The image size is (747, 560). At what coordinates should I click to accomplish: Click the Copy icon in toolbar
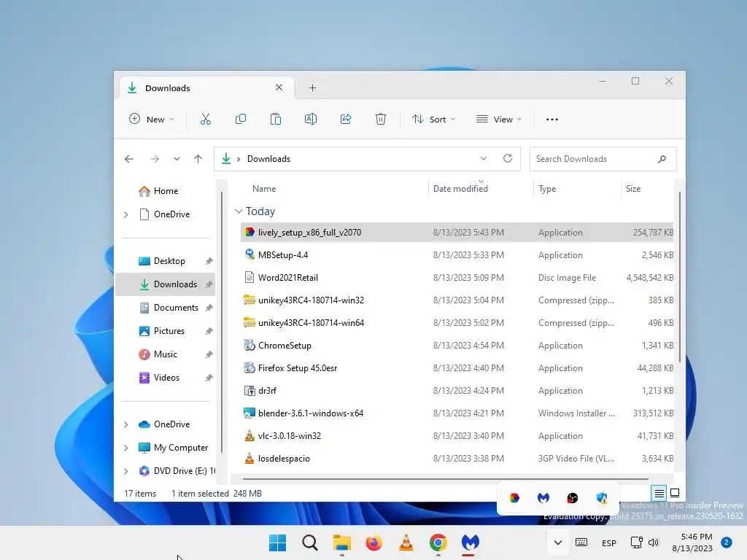[241, 119]
